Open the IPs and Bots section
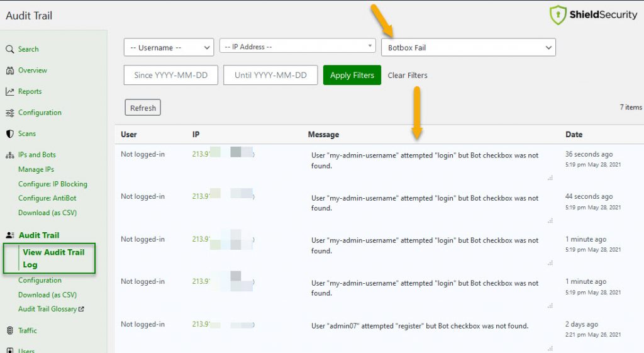644x353 pixels. (37, 155)
